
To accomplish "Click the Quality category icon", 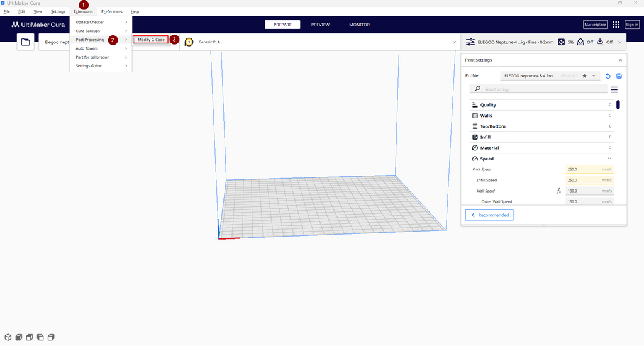I will click(475, 105).
